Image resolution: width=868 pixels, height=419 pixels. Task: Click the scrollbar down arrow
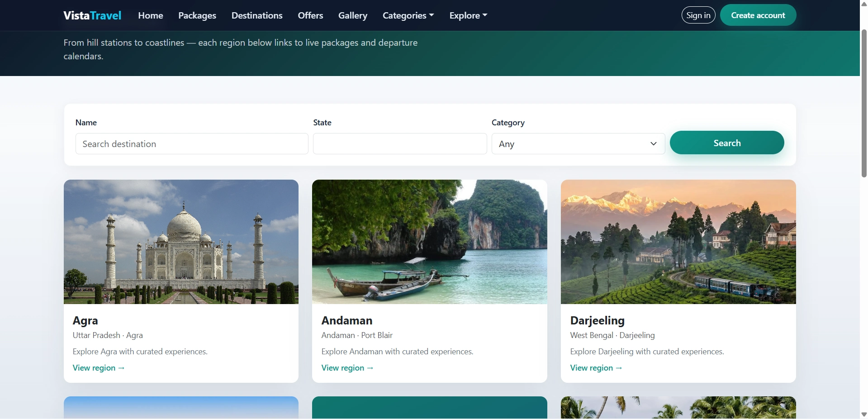[864, 414]
